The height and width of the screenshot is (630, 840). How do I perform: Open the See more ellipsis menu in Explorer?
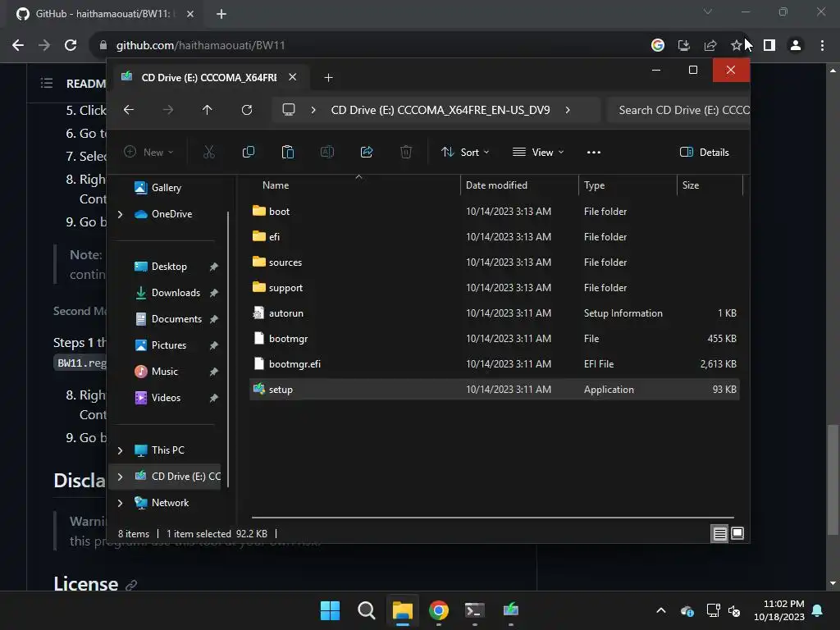coord(594,152)
